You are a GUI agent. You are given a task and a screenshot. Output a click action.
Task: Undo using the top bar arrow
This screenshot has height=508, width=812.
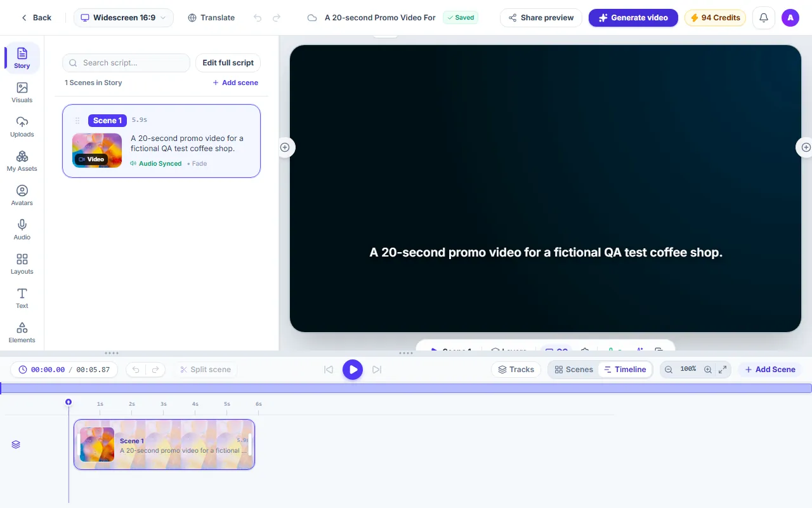[x=257, y=18]
